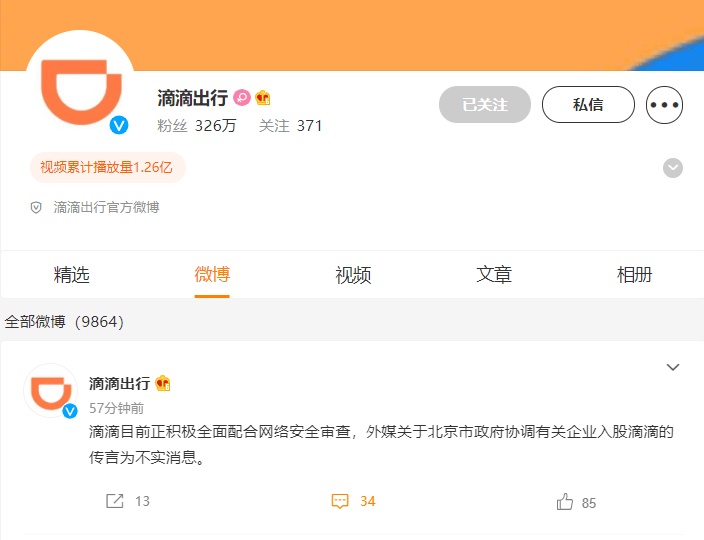
Task: Expand the profile details chevron
Action: click(673, 168)
